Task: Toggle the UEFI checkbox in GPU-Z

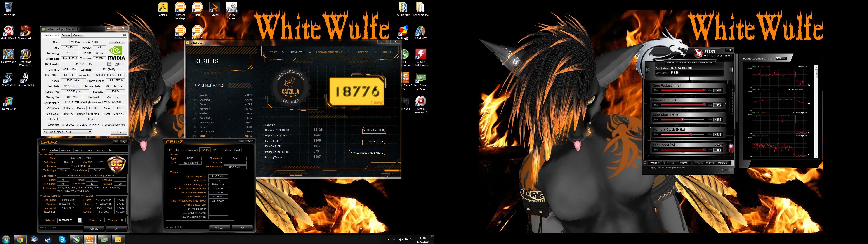Action: coord(116,64)
